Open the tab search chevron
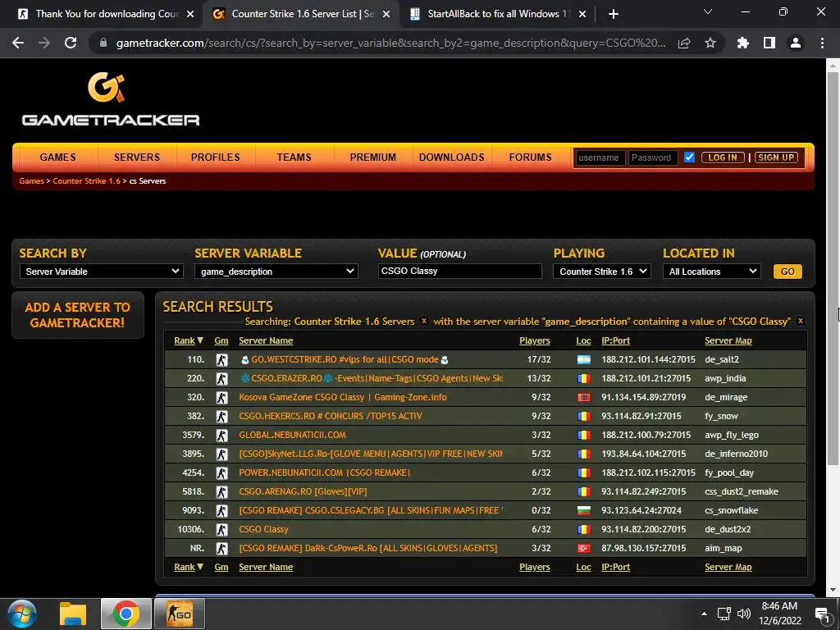Viewport: 840px width, 630px height. pos(708,11)
